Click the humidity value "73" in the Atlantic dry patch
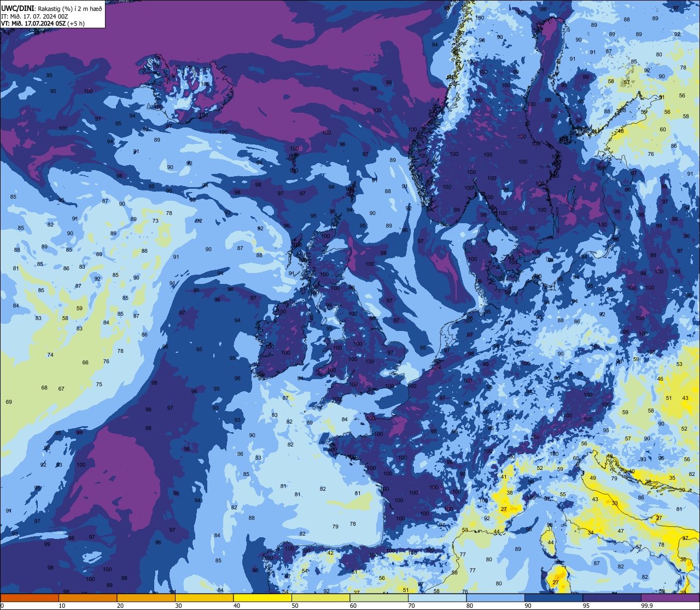The height and width of the screenshot is (610, 700). click(155, 221)
